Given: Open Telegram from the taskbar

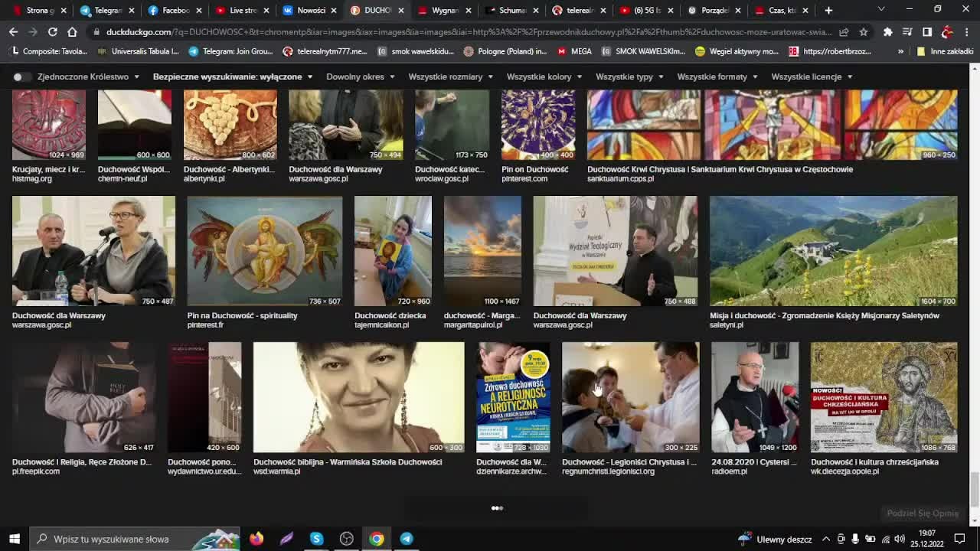Looking at the screenshot, I should (407, 539).
